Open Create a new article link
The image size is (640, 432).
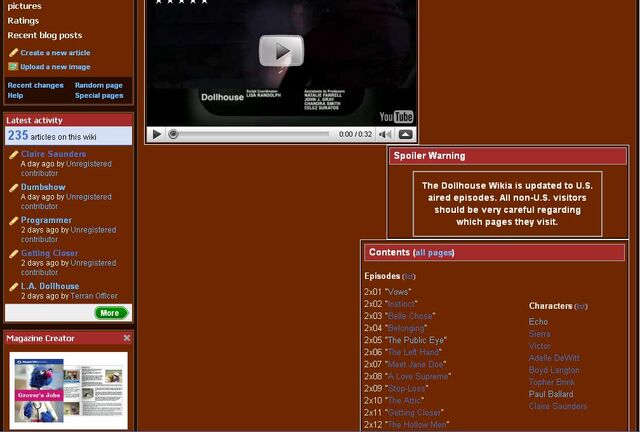click(56, 53)
